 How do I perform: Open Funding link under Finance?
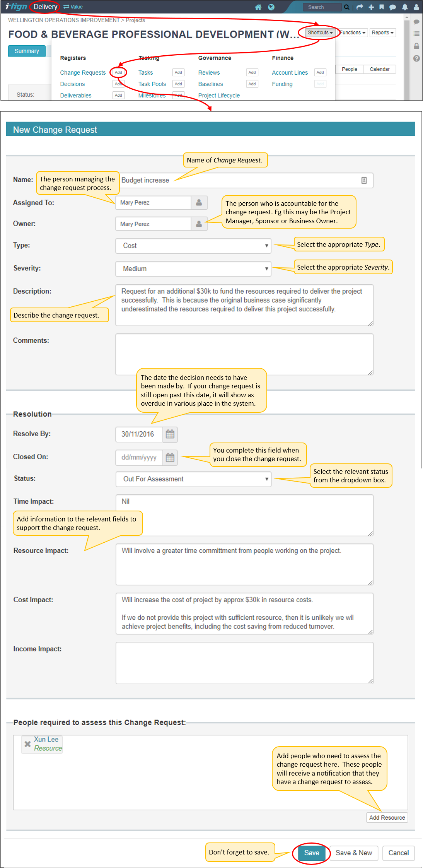point(282,84)
